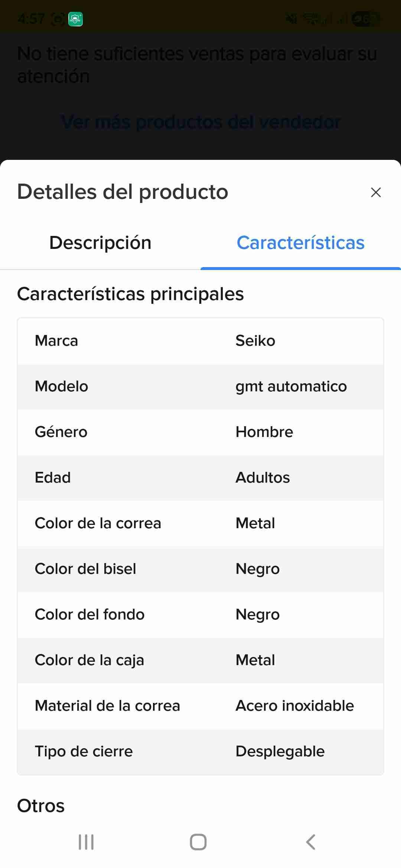Tap the Android back navigation icon
This screenshot has height=868, width=401.
point(311,842)
